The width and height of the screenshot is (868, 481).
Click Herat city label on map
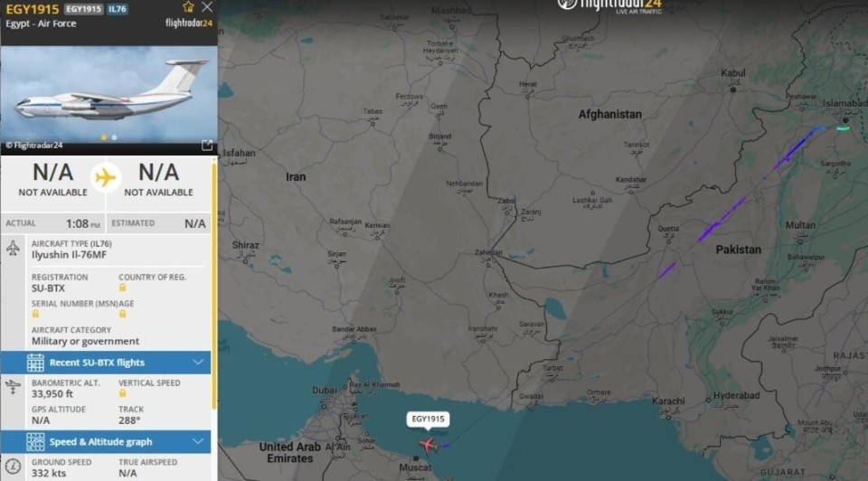coord(527,84)
